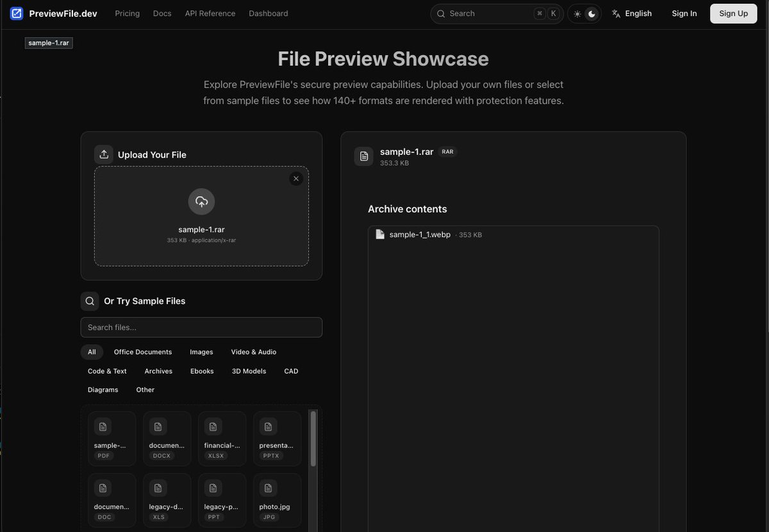
Task: Select the All filter tab
Action: coord(92,352)
